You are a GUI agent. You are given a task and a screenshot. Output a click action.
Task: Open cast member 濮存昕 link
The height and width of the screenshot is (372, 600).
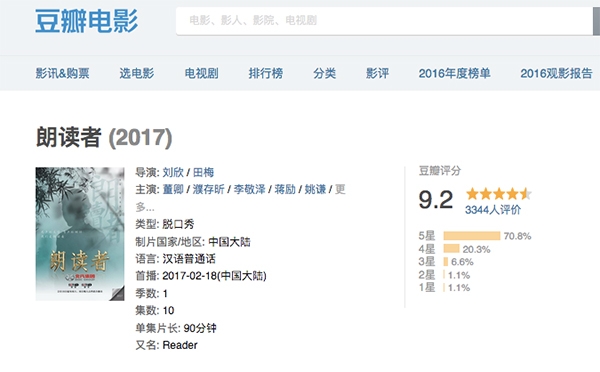tap(209, 189)
